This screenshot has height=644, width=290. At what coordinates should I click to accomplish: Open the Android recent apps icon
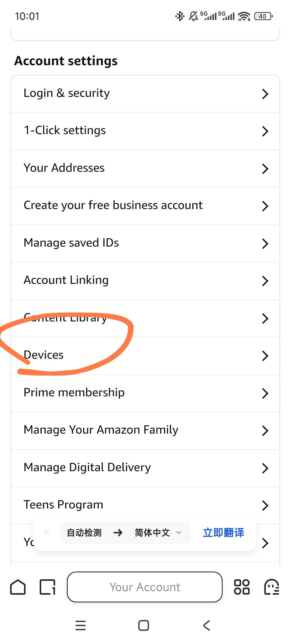[x=81, y=625]
